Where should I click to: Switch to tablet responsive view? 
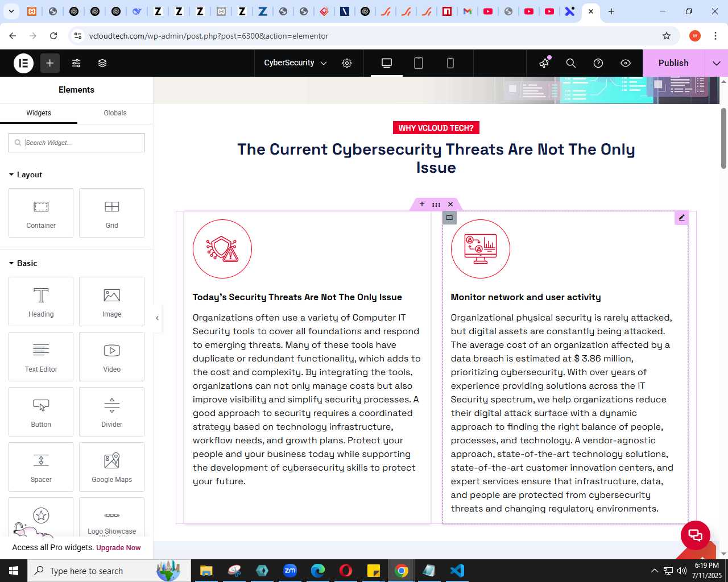[419, 63]
